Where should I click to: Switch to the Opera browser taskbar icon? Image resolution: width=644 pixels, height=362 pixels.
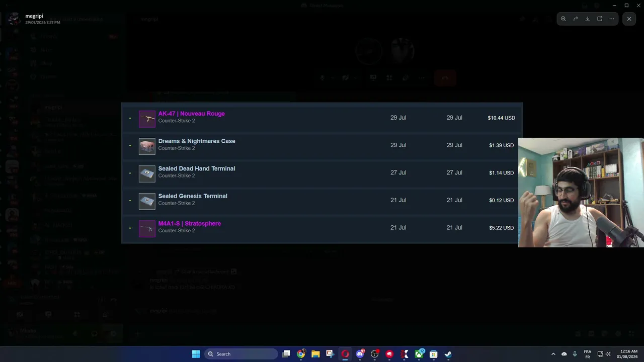tap(345, 354)
